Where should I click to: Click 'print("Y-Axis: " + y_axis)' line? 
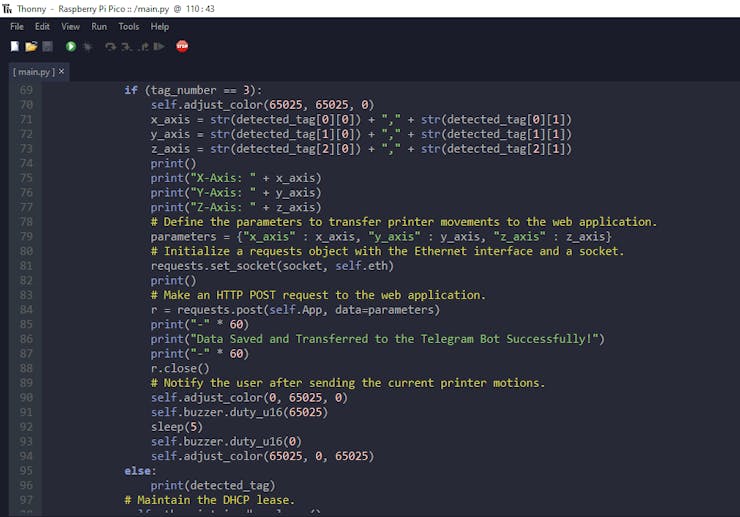(235, 192)
